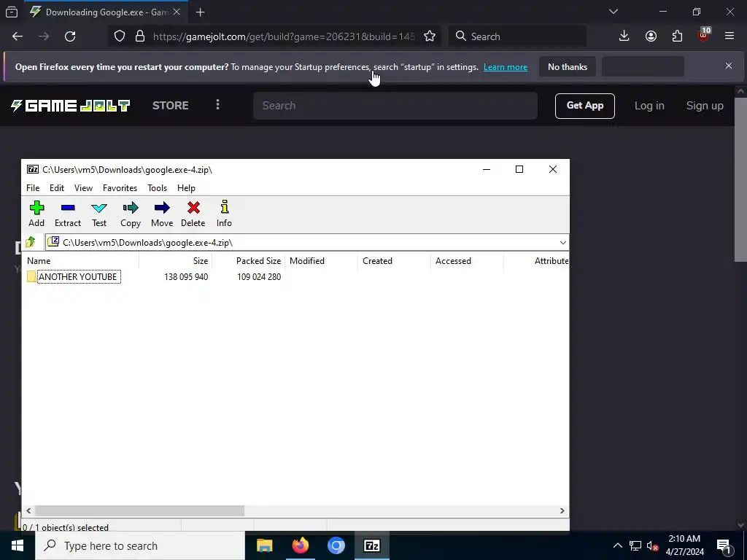
Task: Switch to Firefox on the taskbar
Action: tap(300, 545)
